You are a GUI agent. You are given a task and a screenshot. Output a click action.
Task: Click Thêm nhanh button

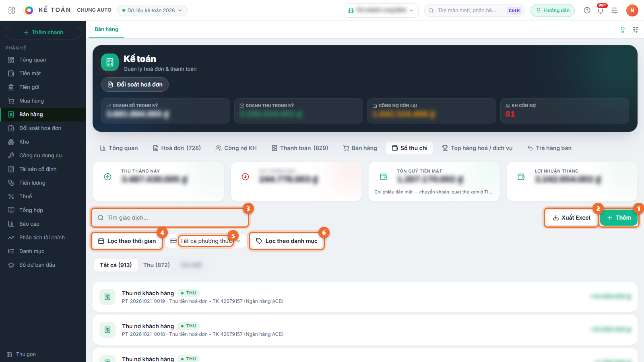point(43,33)
